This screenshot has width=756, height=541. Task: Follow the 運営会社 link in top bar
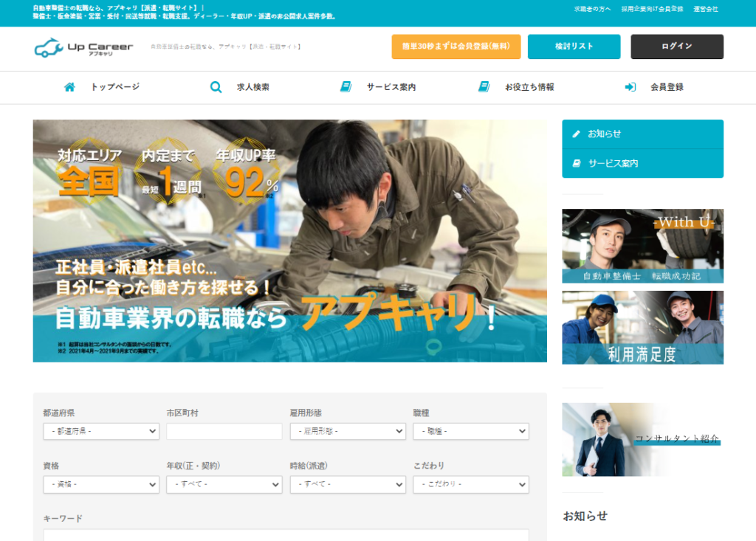[x=705, y=9]
